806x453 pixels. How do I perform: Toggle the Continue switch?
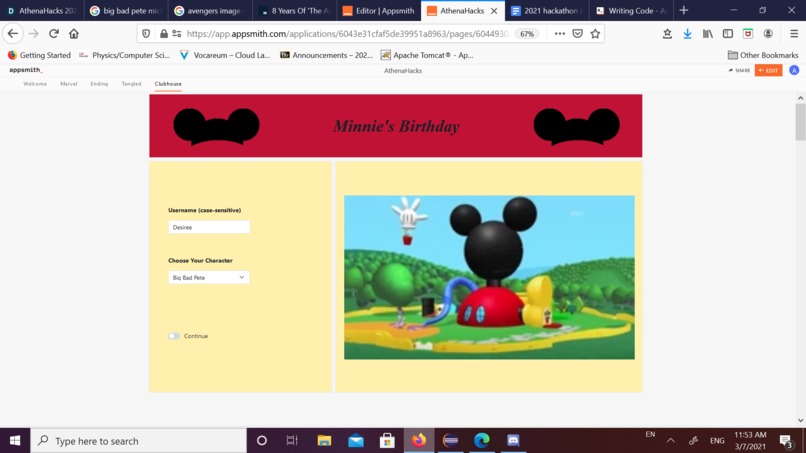(174, 336)
